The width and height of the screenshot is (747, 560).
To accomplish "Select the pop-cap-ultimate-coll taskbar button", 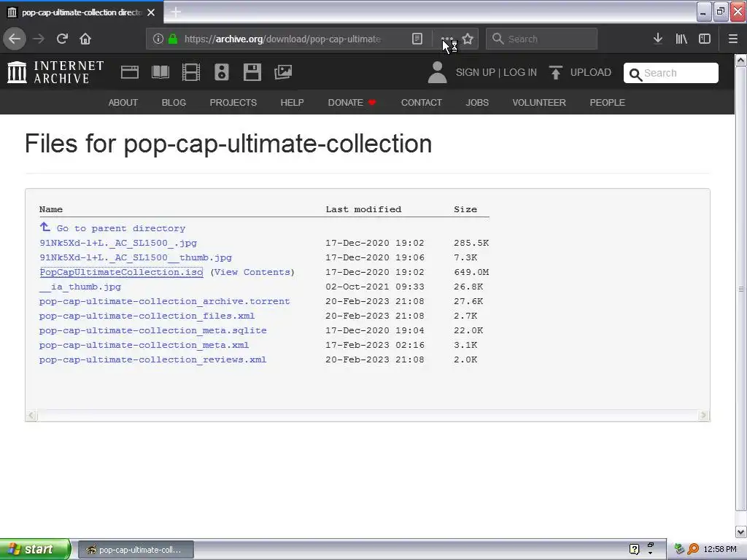I will (x=136, y=550).
